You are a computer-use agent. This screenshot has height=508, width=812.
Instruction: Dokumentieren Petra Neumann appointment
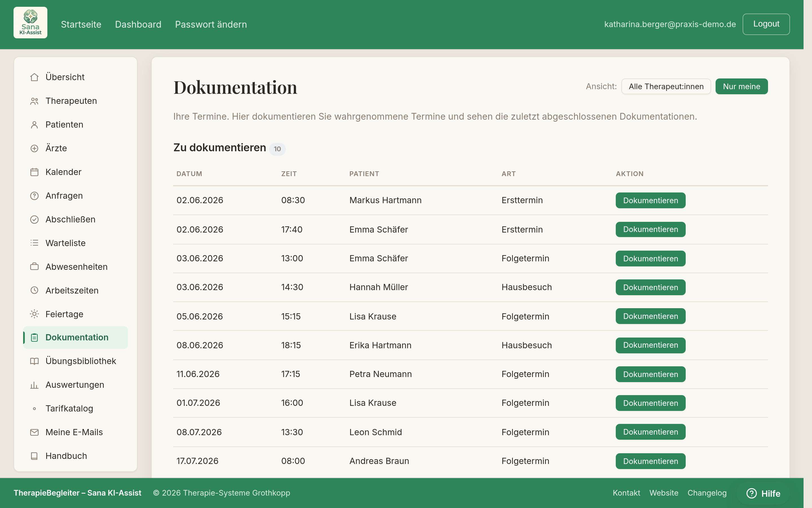[x=650, y=374]
